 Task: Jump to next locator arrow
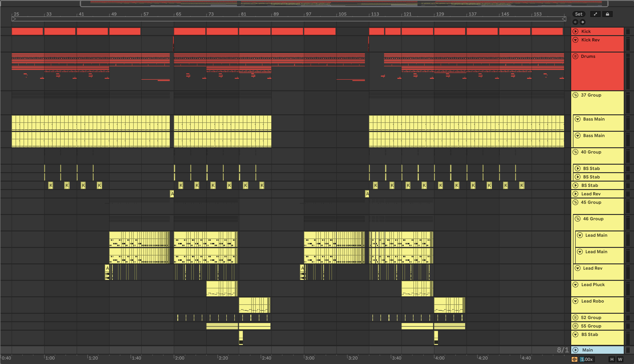pos(583,22)
